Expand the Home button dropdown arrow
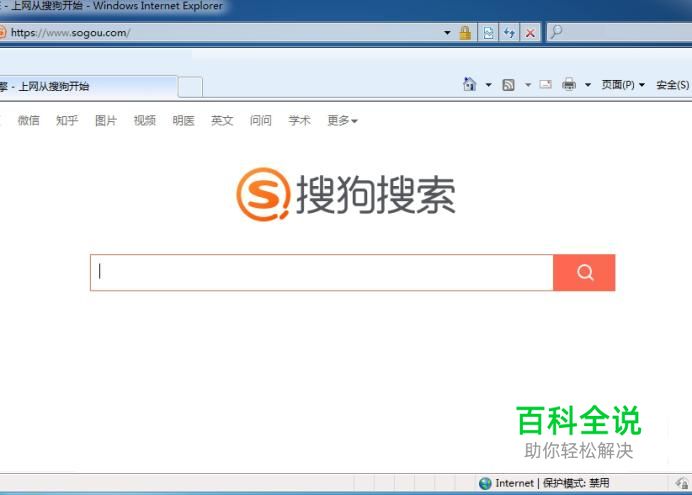This screenshot has height=495, width=692. (488, 84)
